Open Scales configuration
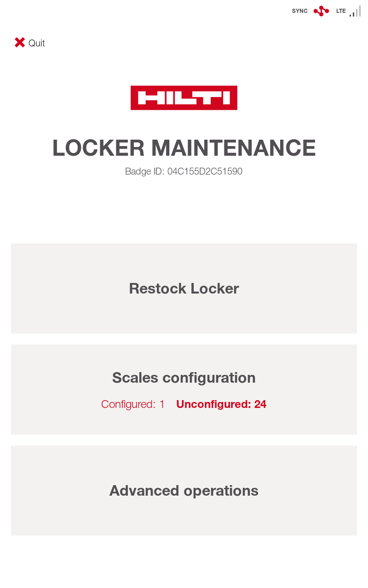The height and width of the screenshot is (588, 368). (184, 390)
